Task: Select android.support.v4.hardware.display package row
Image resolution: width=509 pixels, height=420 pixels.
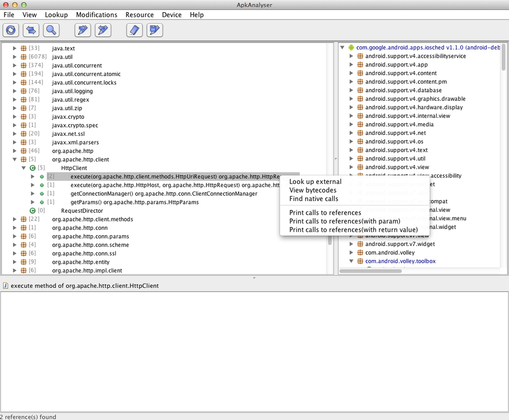Action: pos(414,107)
